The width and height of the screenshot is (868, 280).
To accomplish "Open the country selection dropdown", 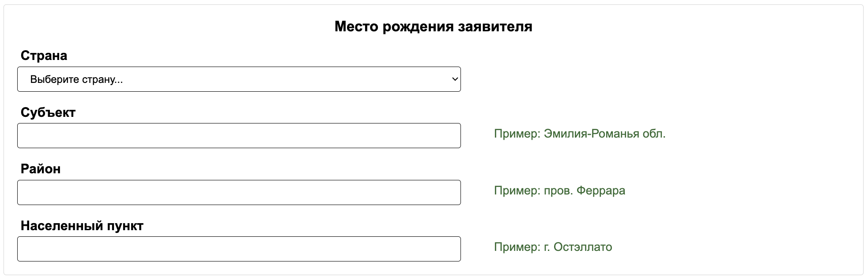I will (238, 79).
